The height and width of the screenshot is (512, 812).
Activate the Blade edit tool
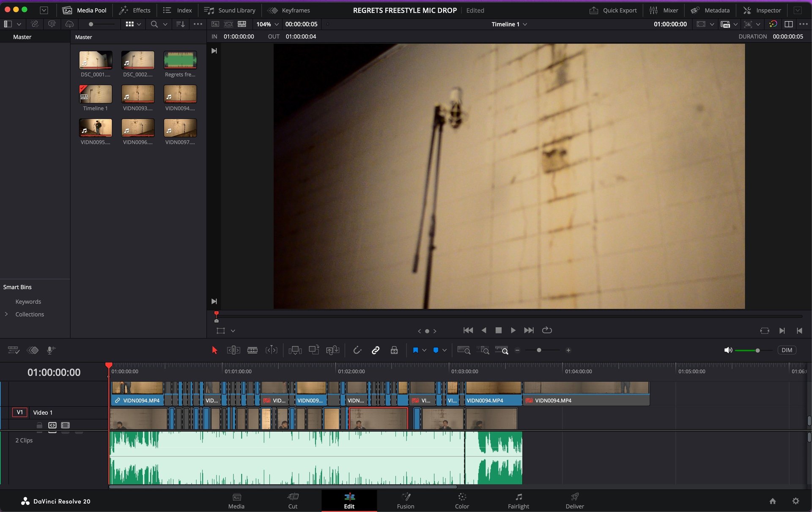(252, 350)
